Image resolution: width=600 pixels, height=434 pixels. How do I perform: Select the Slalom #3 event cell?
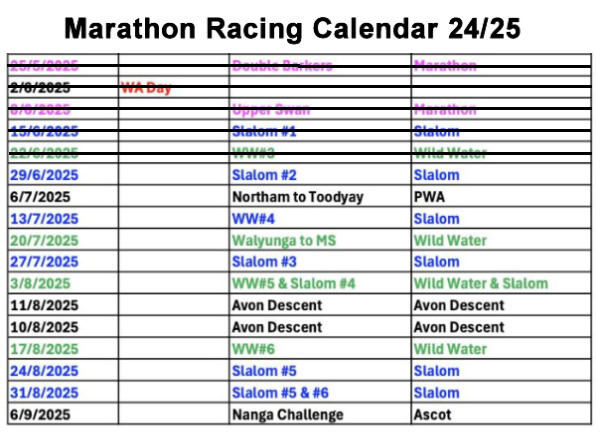pos(265,262)
